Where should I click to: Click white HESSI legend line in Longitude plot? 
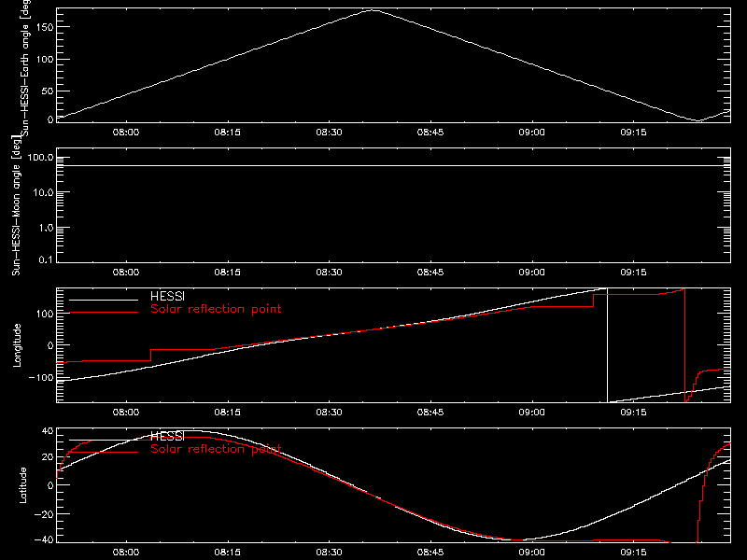[x=104, y=300]
